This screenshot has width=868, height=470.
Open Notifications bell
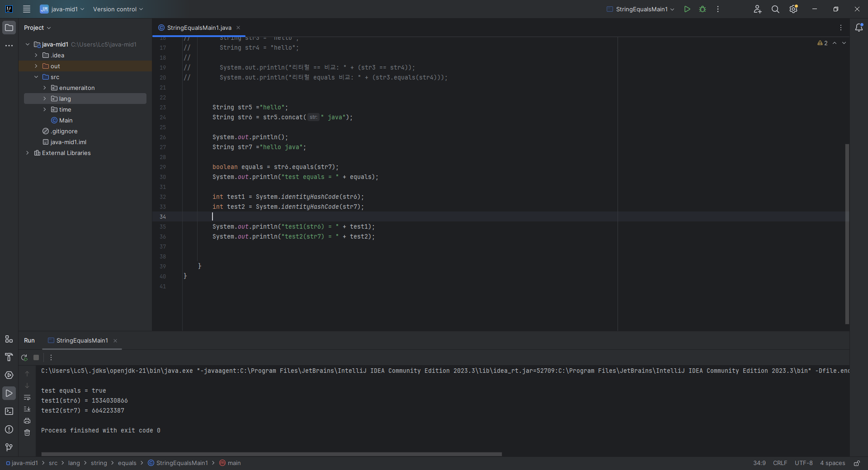(859, 28)
